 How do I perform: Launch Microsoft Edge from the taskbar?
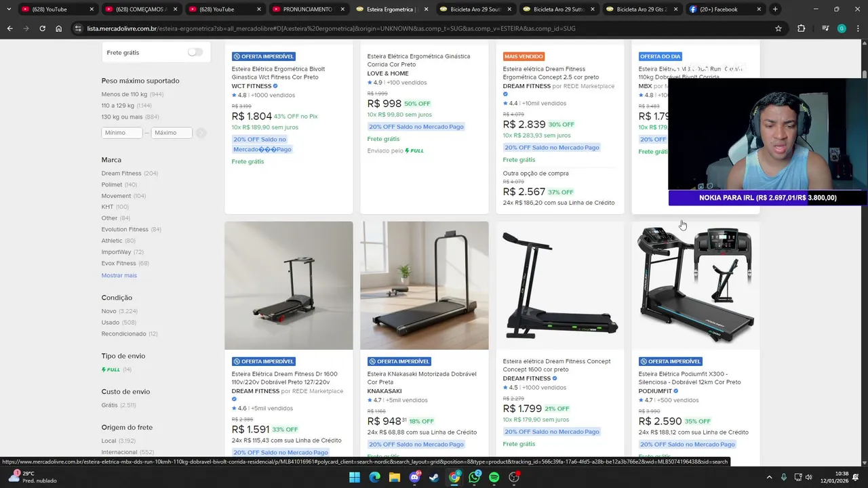click(374, 477)
